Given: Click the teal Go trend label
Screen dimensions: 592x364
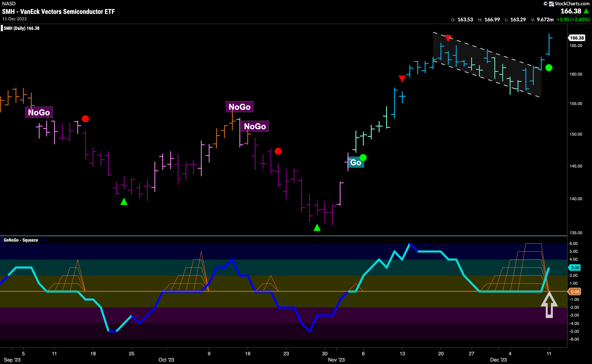Looking at the screenshot, I should [x=356, y=163].
